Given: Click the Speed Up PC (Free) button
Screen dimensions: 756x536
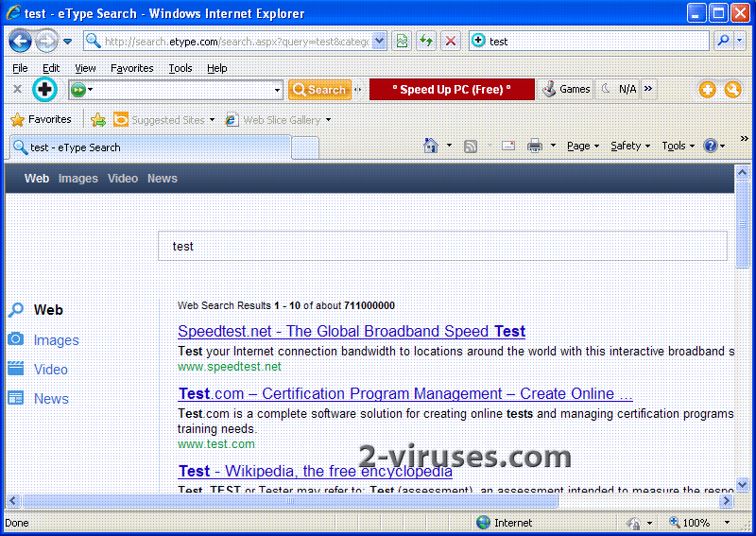Looking at the screenshot, I should pos(452,89).
